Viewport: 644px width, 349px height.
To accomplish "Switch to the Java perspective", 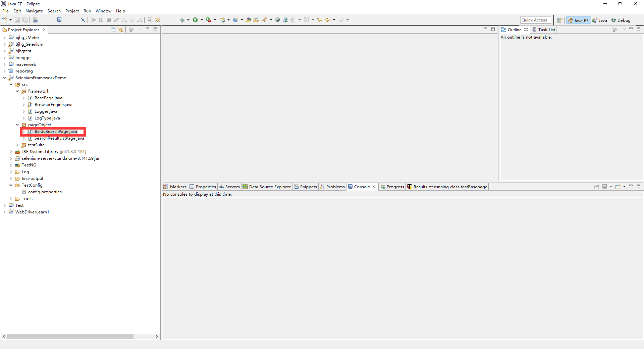I will pos(600,20).
